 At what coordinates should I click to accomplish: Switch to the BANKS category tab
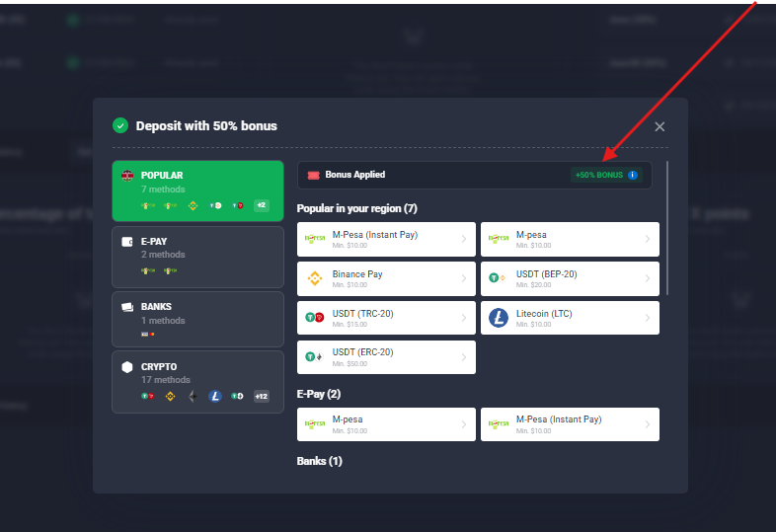(198, 319)
